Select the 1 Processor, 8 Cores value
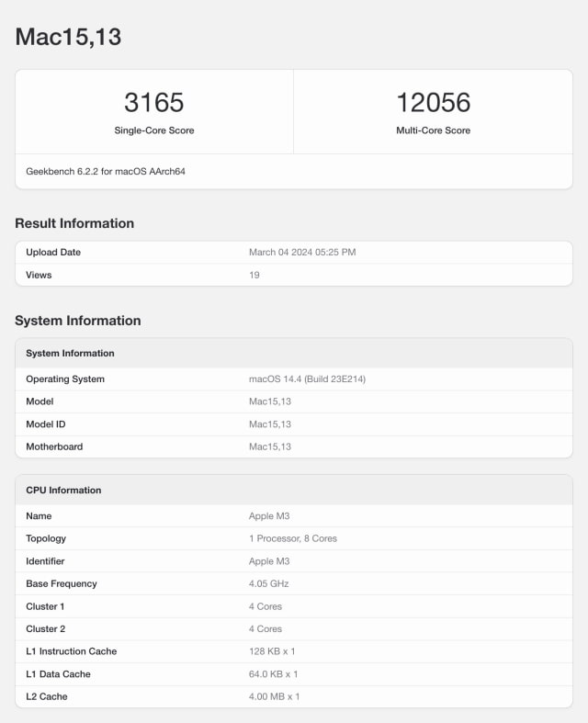The height and width of the screenshot is (723, 588). 293,538
